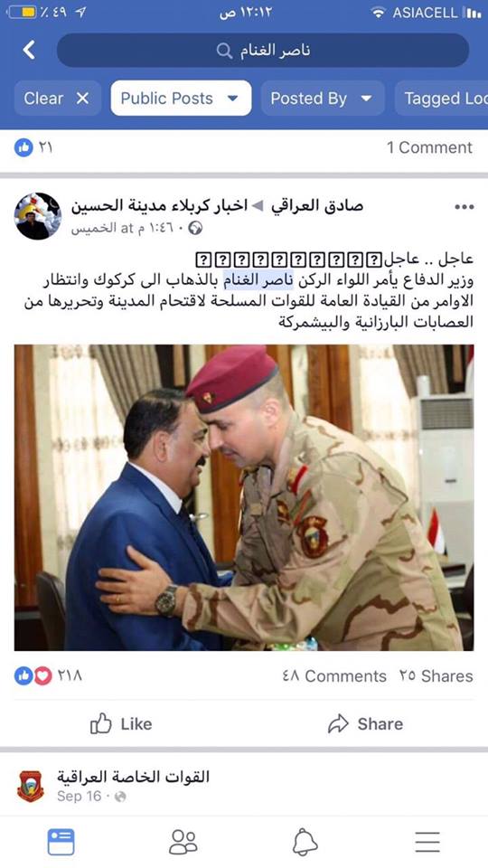This screenshot has height=868, width=488.
Task: Open the hamburger menu icon
Action: coord(427,842)
